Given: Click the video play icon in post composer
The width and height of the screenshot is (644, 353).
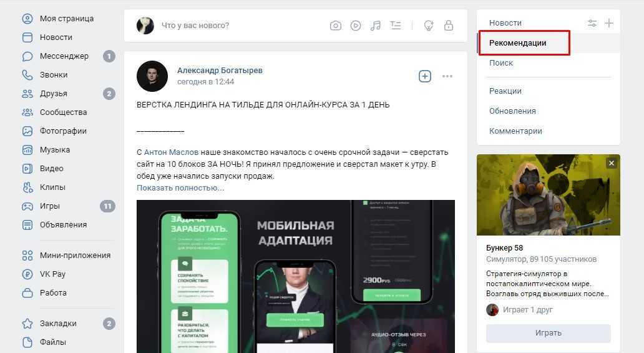Looking at the screenshot, I should coord(356,26).
